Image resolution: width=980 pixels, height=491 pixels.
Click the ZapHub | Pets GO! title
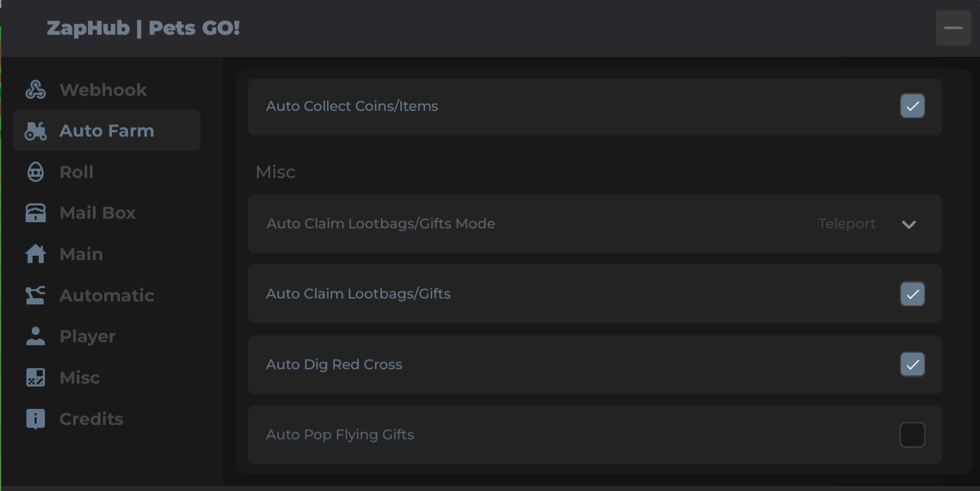pyautogui.click(x=143, y=28)
